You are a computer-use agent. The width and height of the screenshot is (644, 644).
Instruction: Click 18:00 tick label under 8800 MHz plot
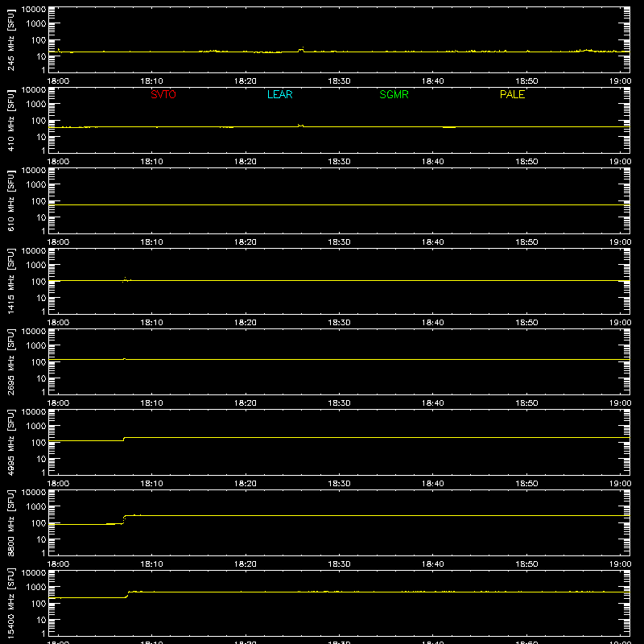pos(58,564)
